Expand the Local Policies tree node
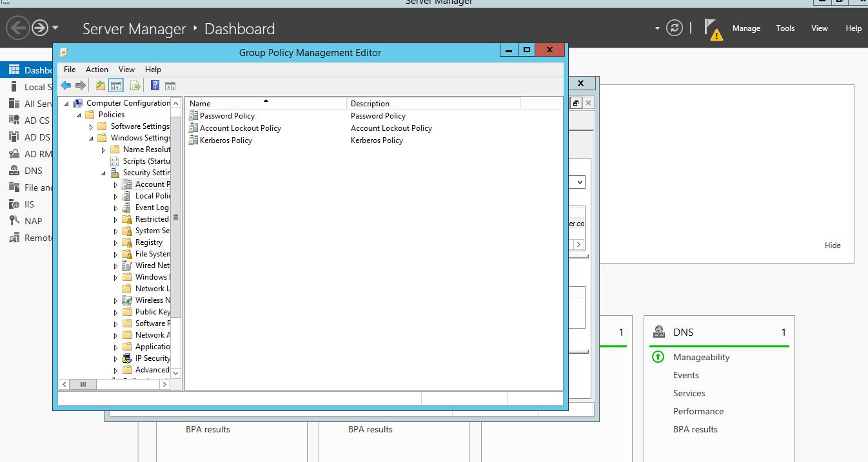Screen dimensions: 868x462 [x=115, y=196]
